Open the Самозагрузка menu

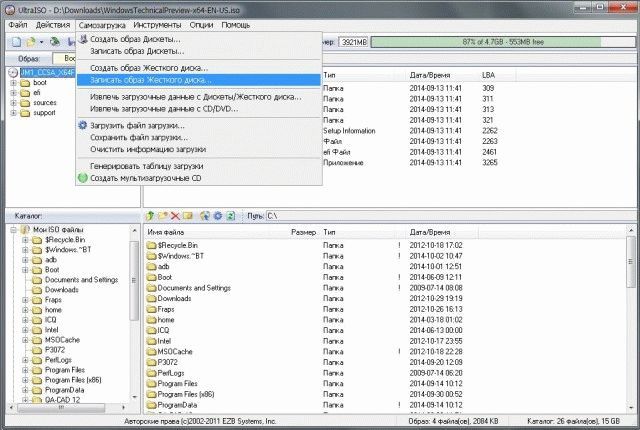(x=102, y=25)
